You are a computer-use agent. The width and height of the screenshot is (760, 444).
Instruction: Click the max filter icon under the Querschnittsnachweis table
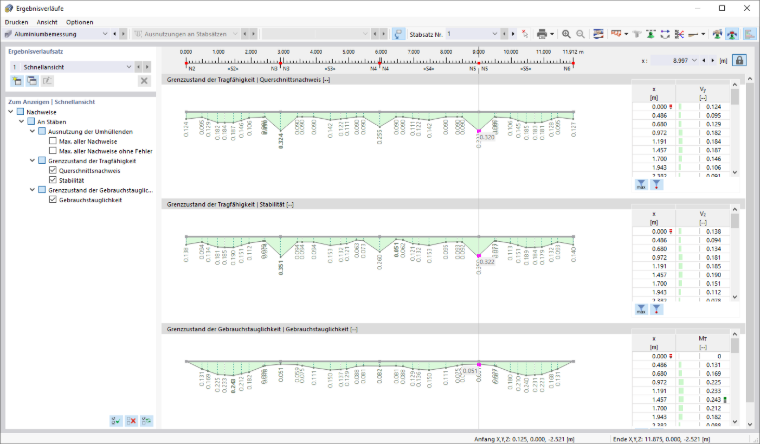point(641,185)
